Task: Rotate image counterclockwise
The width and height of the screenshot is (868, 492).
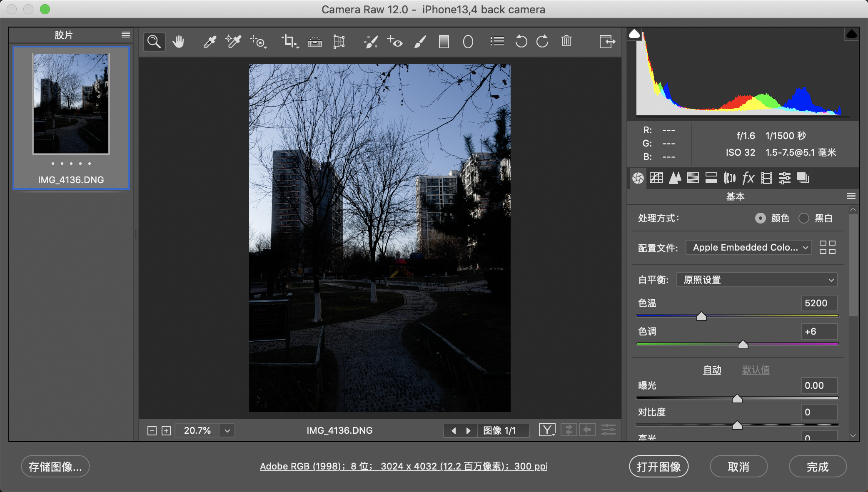Action: 521,41
